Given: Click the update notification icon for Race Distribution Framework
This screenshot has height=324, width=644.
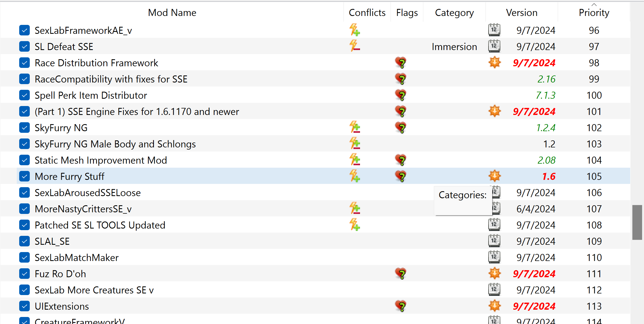Looking at the screenshot, I should click(x=494, y=62).
